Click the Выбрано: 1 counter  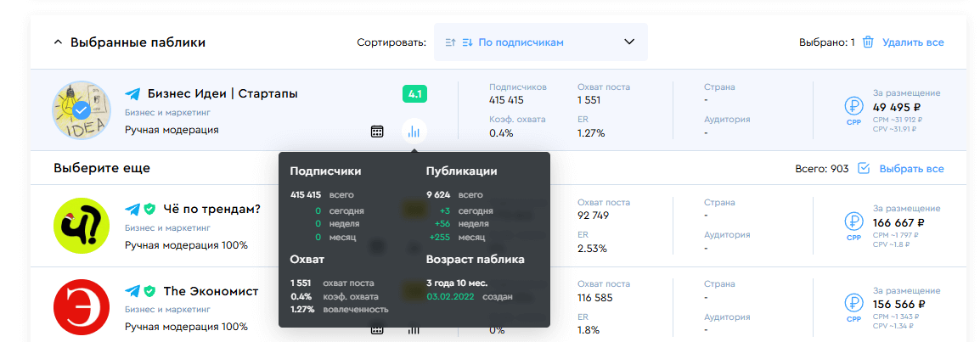(826, 42)
